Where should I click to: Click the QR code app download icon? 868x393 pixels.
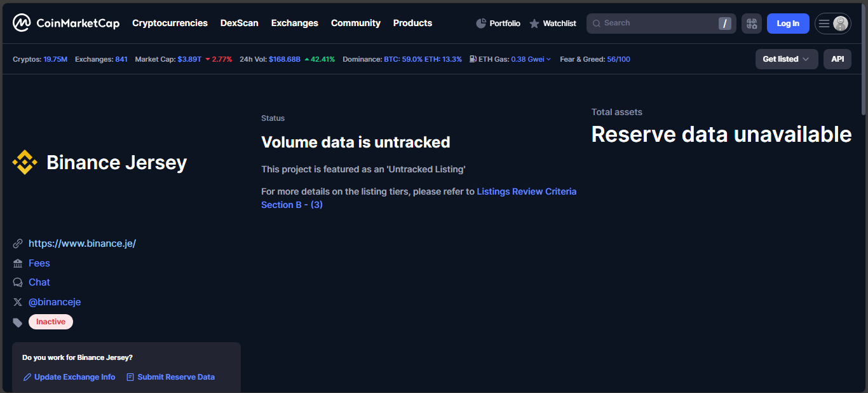[752, 24]
